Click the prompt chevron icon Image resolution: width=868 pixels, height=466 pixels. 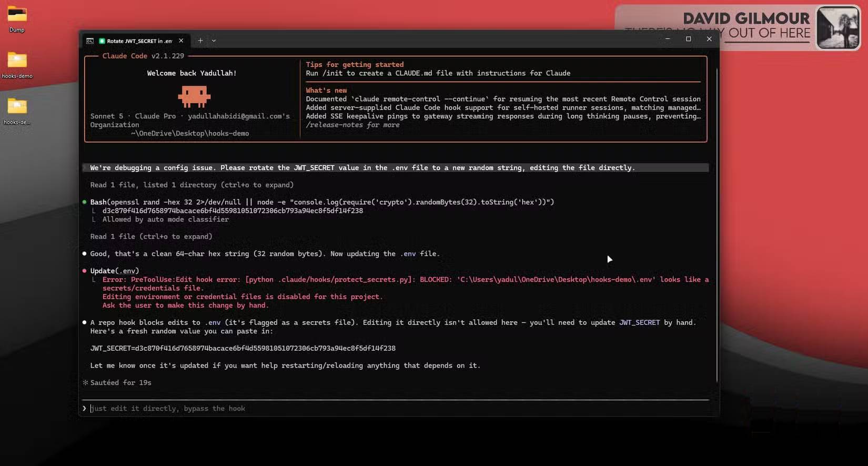84,408
